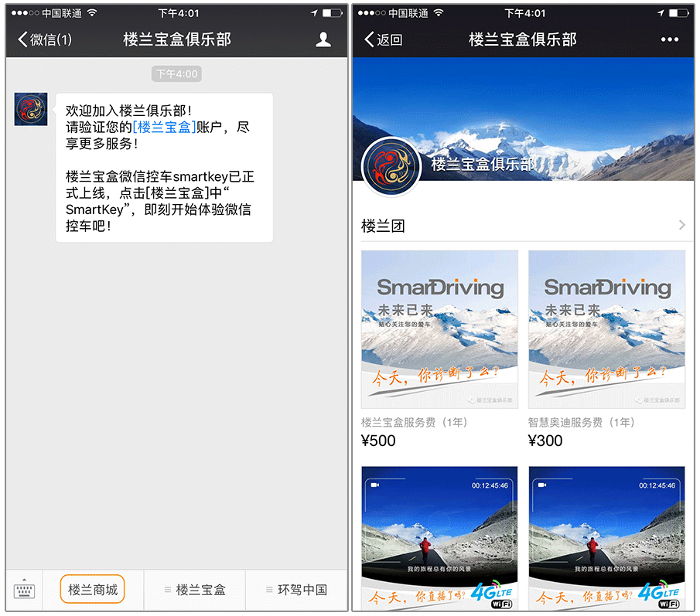Open the 环驾中国 bottom menu
This screenshot has height=616, width=700.
point(296,590)
